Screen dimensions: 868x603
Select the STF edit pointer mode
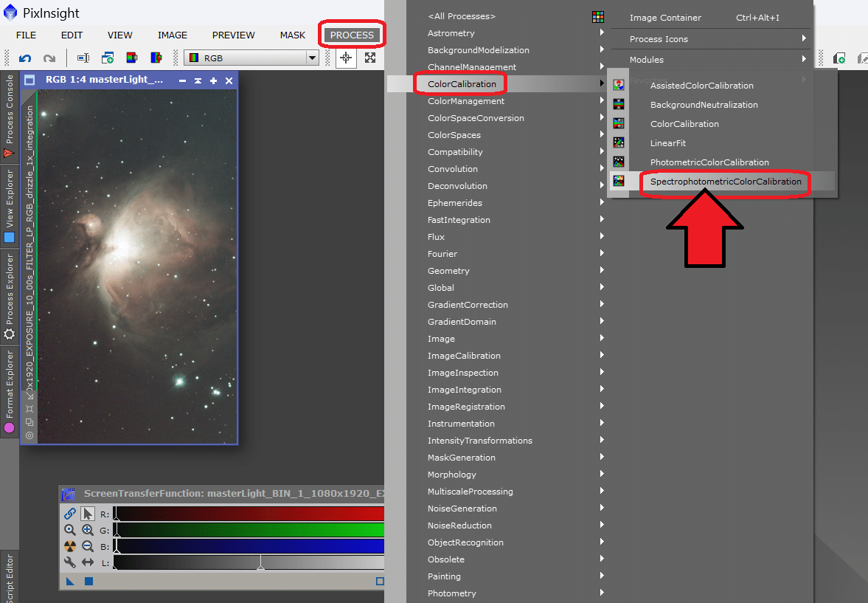pyautogui.click(x=88, y=514)
